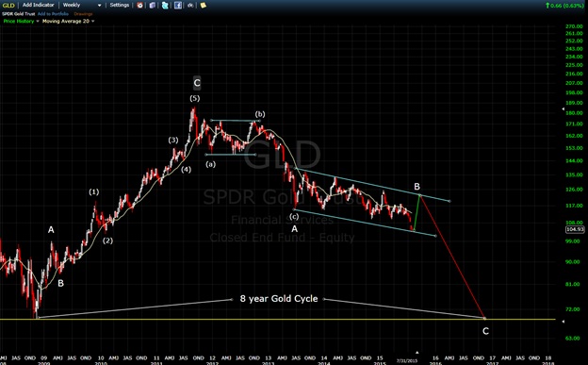The width and height of the screenshot is (588, 365).
Task: Click the GLD ticker symbol
Action: click(x=8, y=6)
